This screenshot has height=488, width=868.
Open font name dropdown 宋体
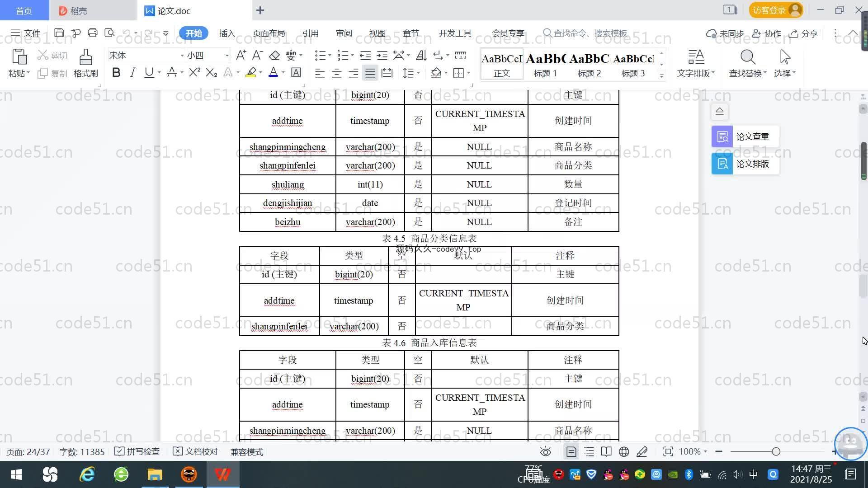[x=182, y=56]
